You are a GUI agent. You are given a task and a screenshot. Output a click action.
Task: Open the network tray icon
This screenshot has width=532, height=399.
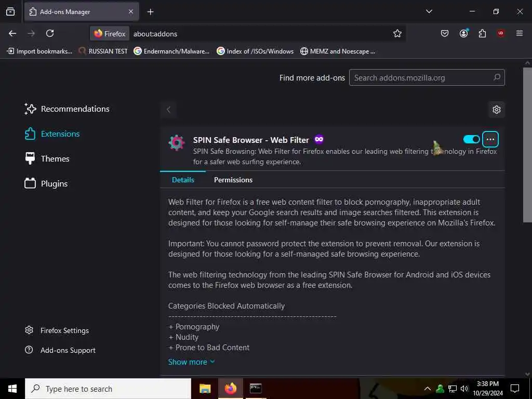tap(453, 389)
